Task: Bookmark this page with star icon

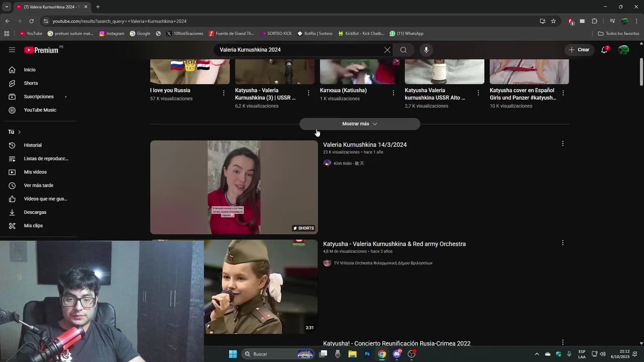Action: point(553,21)
